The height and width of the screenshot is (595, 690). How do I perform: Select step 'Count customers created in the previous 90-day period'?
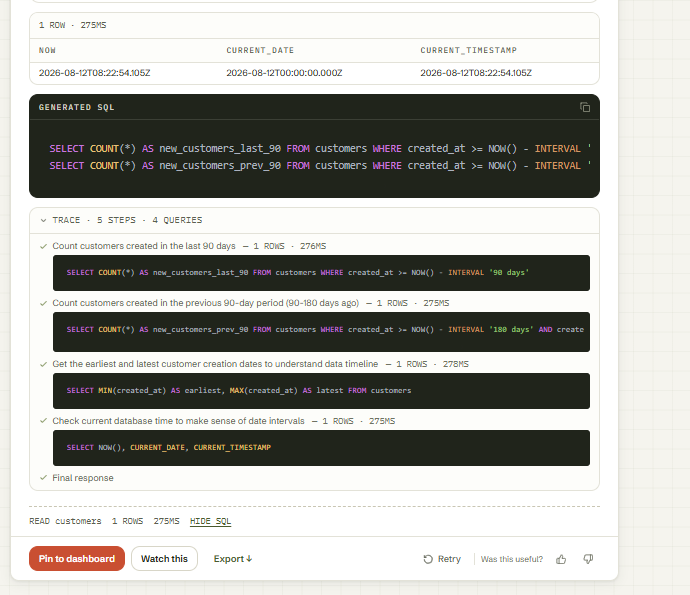206,303
